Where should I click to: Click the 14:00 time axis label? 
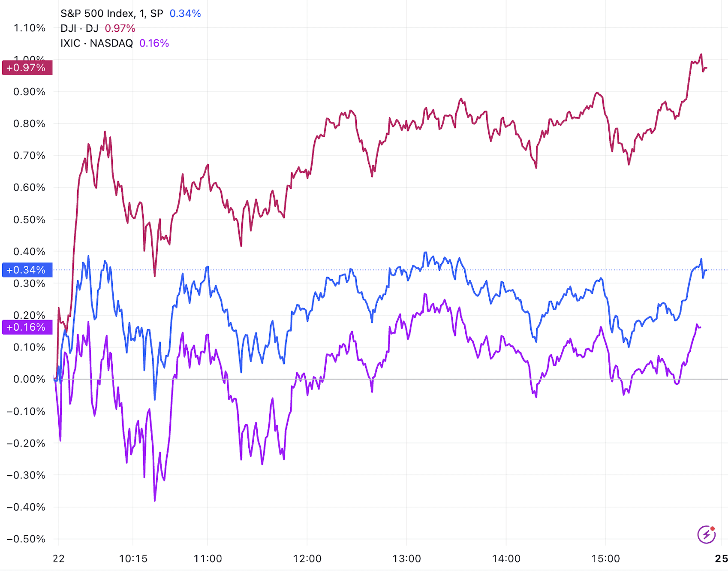point(506,559)
